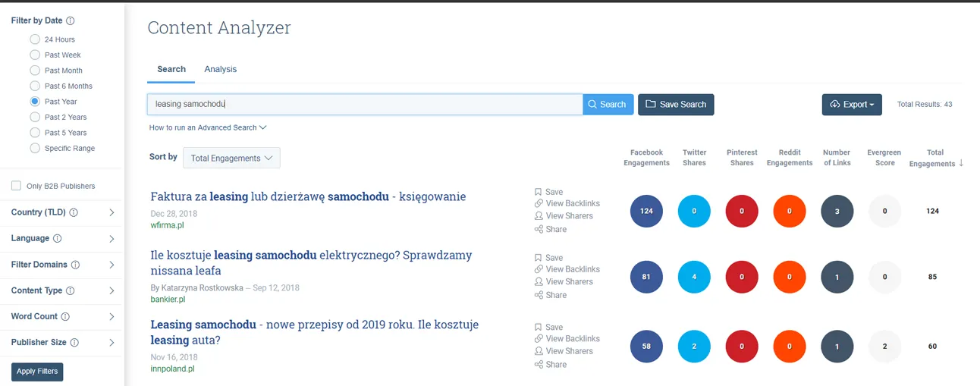
Task: Open article Leasing samochodu - nowe przepisy od 2019
Action: click(314, 332)
